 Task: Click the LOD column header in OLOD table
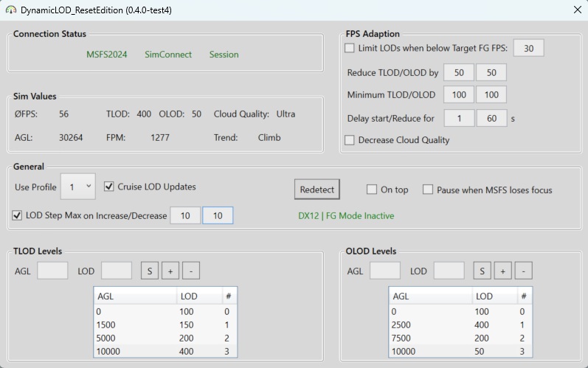[494, 296]
